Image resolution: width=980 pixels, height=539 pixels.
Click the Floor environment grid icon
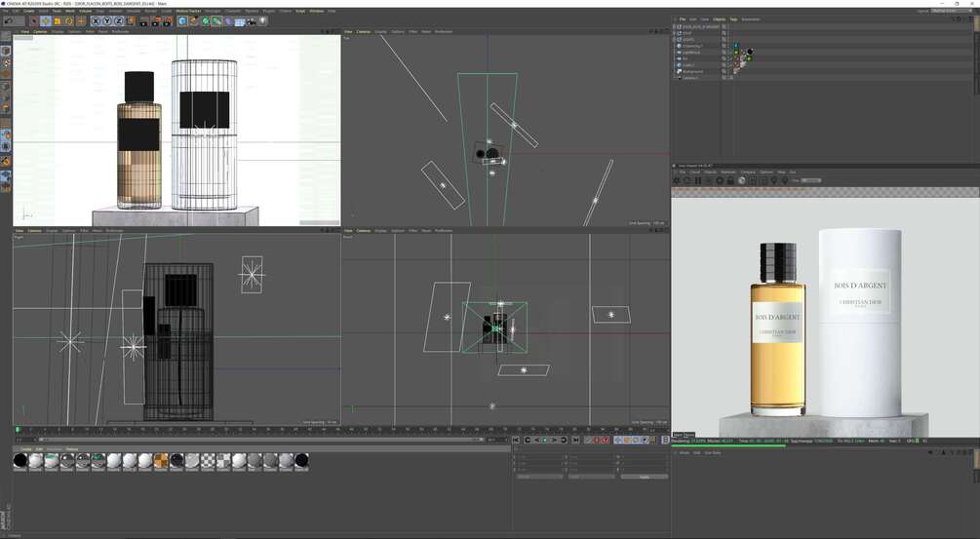point(240,21)
